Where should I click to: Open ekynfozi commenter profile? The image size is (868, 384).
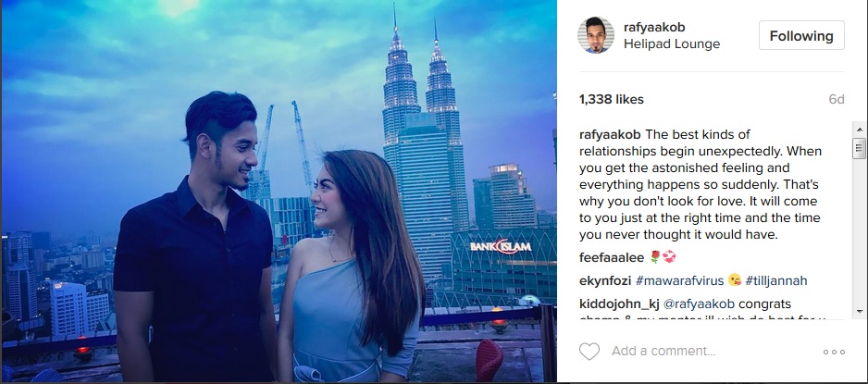605,281
